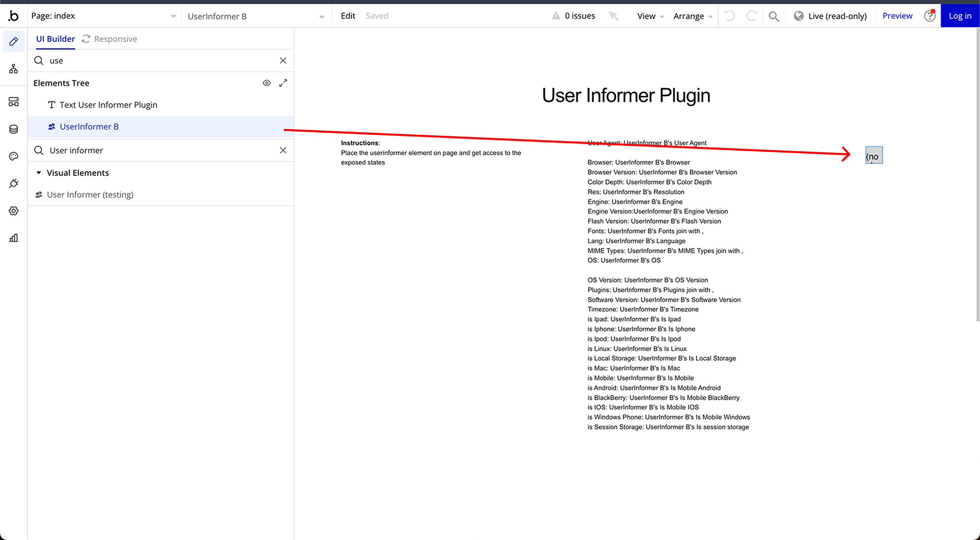Open the View menu
Screen dimensions: 980x540
point(650,16)
